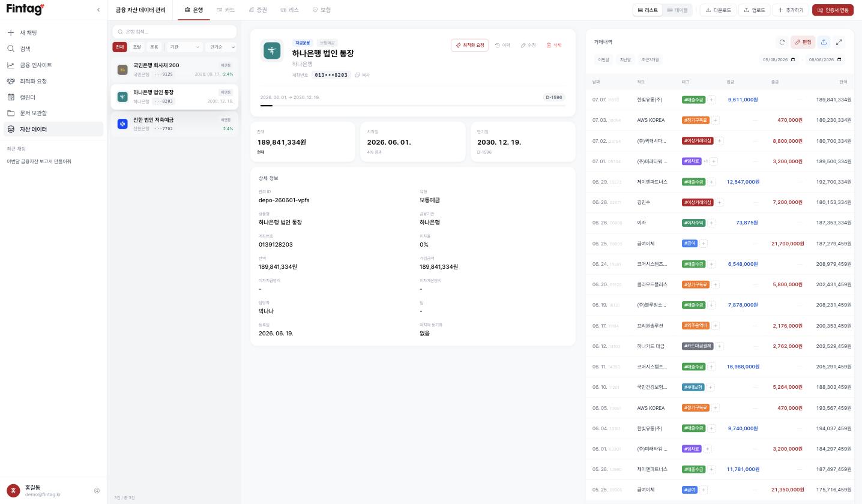Select the 지난달 period filter
The width and height of the screenshot is (862, 504).
(x=625, y=60)
